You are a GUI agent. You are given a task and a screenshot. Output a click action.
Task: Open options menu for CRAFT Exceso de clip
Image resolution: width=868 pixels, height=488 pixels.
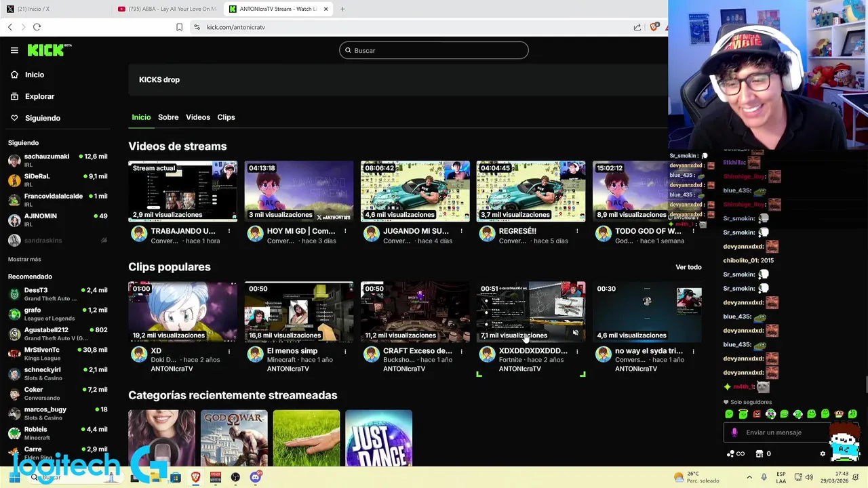pos(461,351)
